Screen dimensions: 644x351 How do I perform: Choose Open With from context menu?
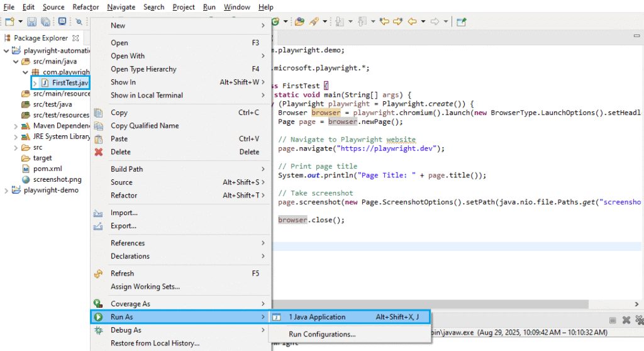180,56
